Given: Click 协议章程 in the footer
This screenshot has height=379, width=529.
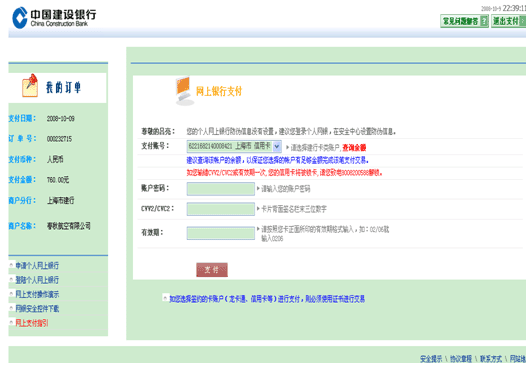Looking at the screenshot, I should [x=461, y=359].
